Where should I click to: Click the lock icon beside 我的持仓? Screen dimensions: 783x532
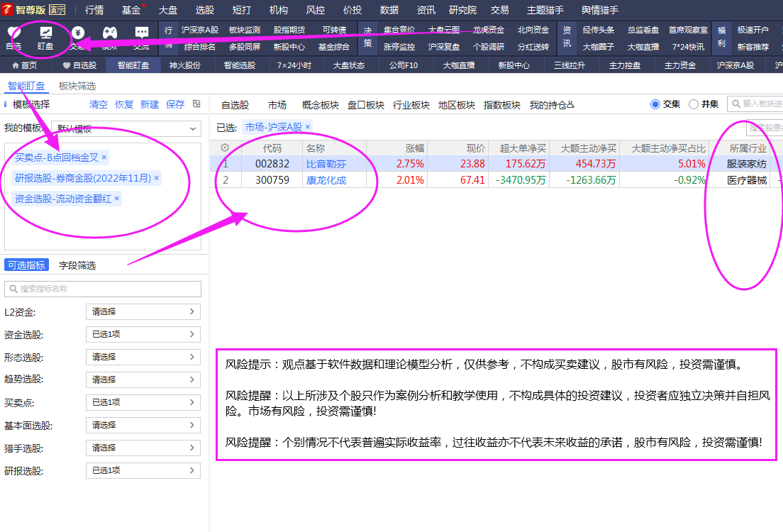point(571,105)
